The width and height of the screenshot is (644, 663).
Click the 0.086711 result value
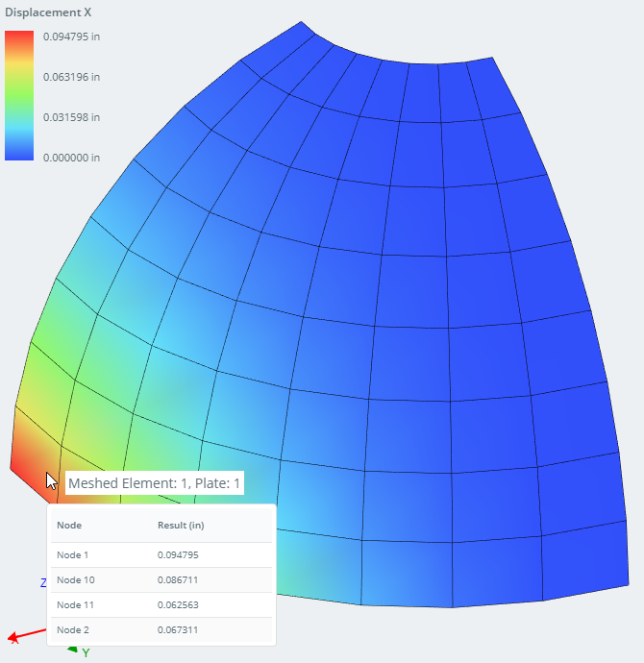(x=178, y=580)
